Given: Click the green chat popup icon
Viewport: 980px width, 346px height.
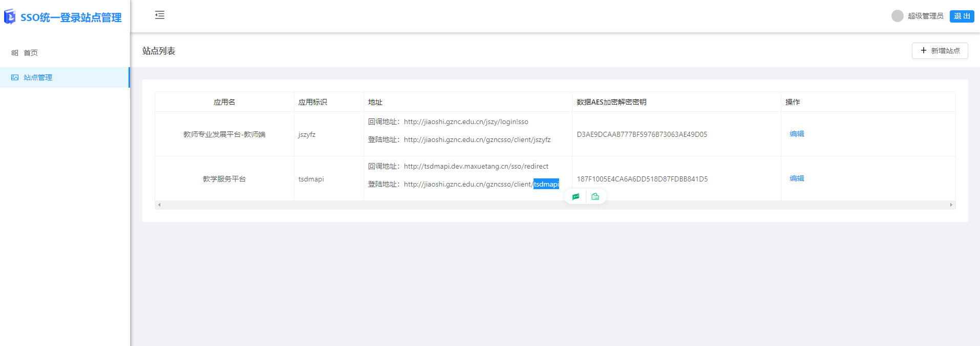Looking at the screenshot, I should pos(576,197).
